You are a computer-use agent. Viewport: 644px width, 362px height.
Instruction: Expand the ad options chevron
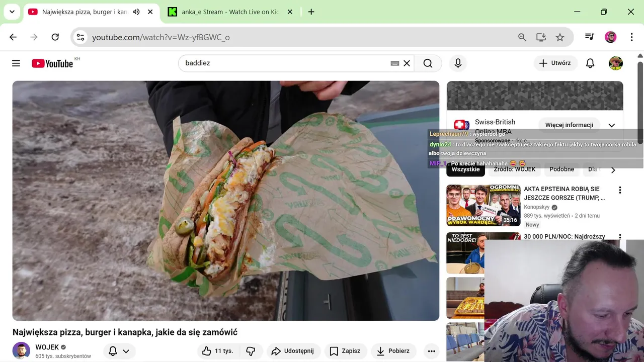612,125
